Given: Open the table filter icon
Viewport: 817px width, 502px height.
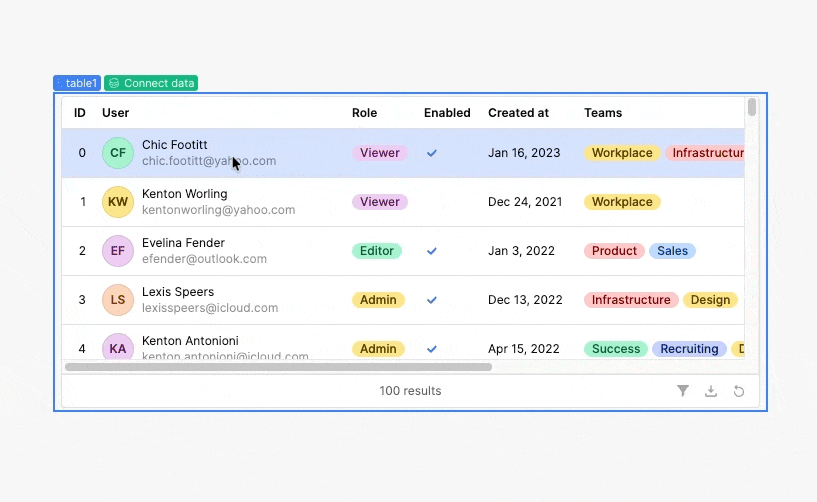Looking at the screenshot, I should [683, 391].
